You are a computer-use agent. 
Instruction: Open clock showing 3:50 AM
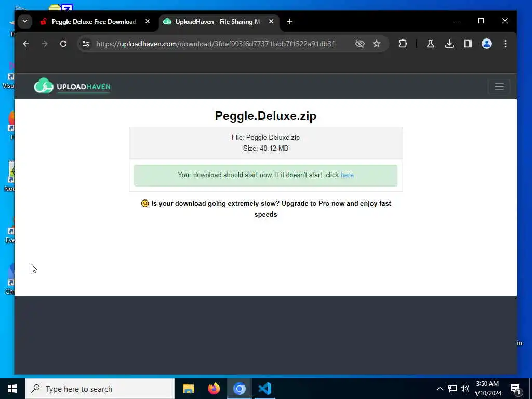click(487, 389)
